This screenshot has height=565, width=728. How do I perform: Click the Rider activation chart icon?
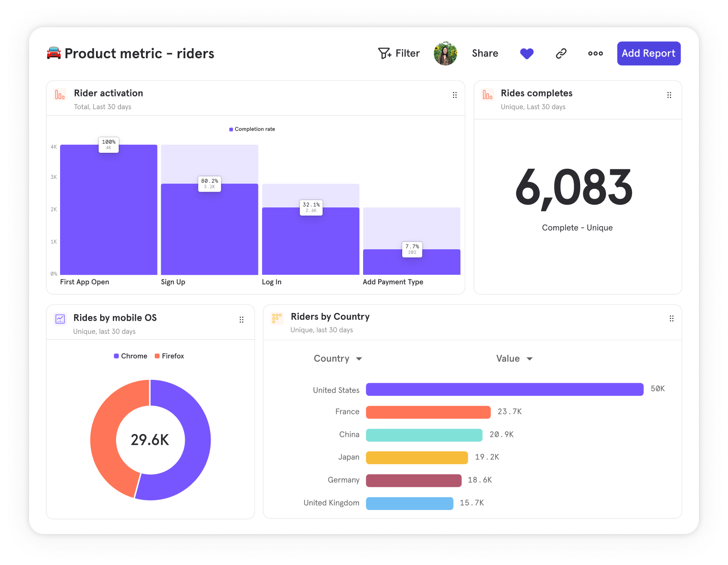click(59, 95)
